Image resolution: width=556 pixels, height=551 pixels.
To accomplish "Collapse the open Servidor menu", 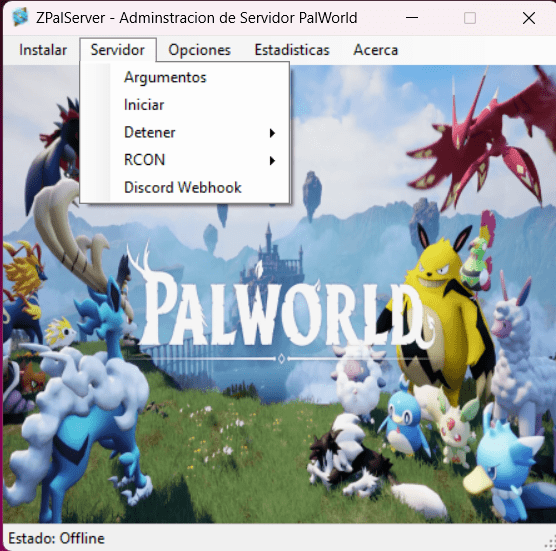I will click(x=118, y=50).
